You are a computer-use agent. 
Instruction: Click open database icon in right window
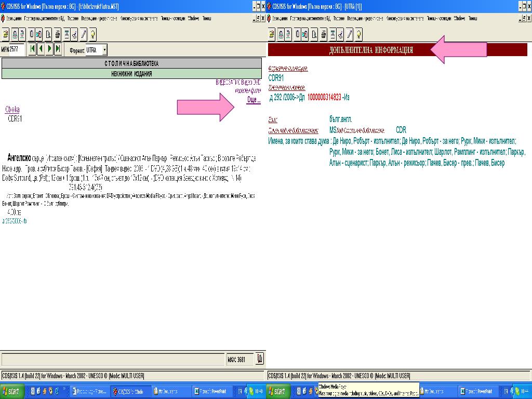click(x=272, y=34)
